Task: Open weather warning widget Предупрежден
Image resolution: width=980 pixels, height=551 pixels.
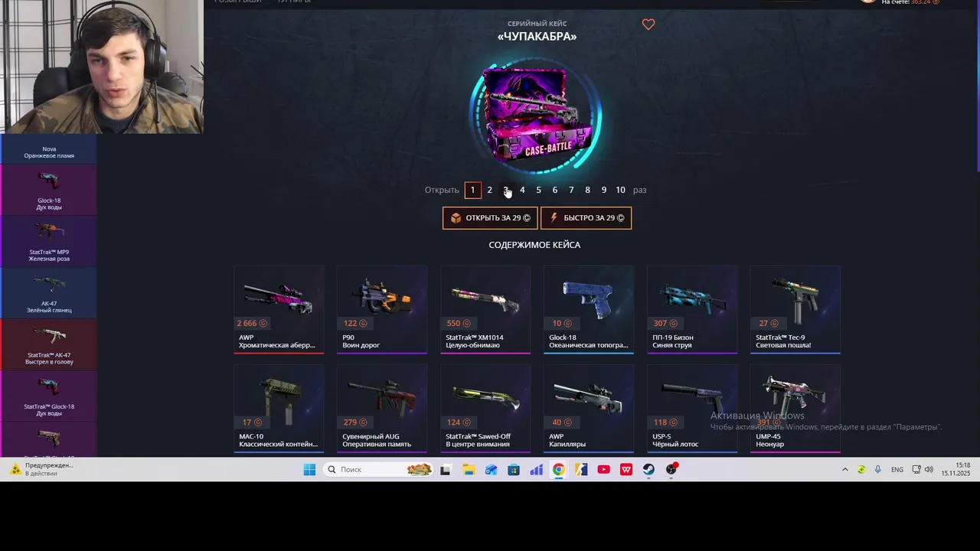Action: (x=41, y=469)
